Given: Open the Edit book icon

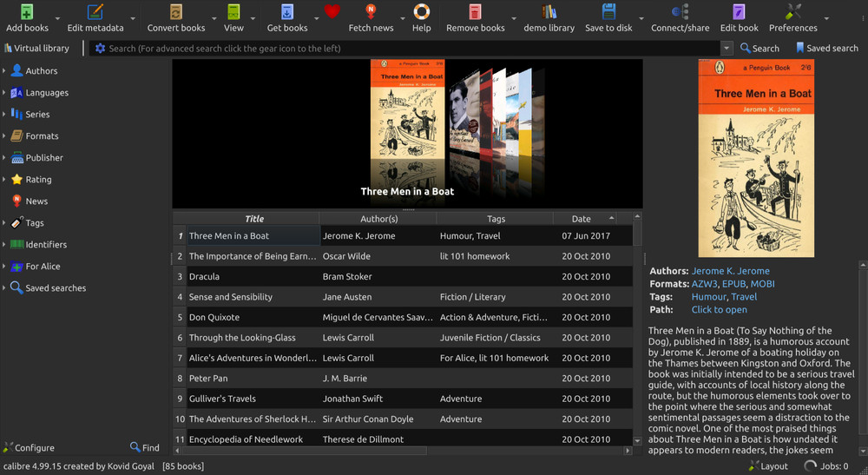Looking at the screenshot, I should pyautogui.click(x=739, y=11).
